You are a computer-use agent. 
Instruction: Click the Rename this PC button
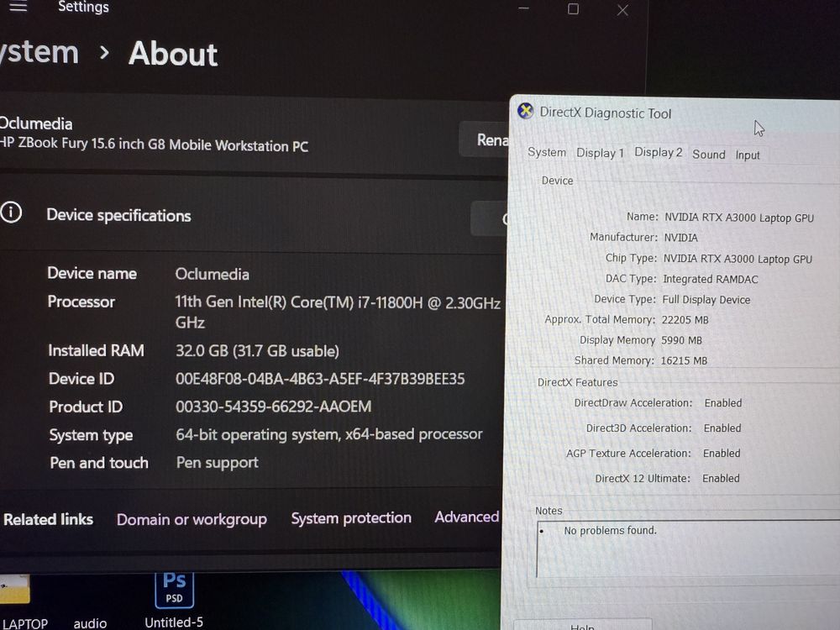(x=485, y=139)
